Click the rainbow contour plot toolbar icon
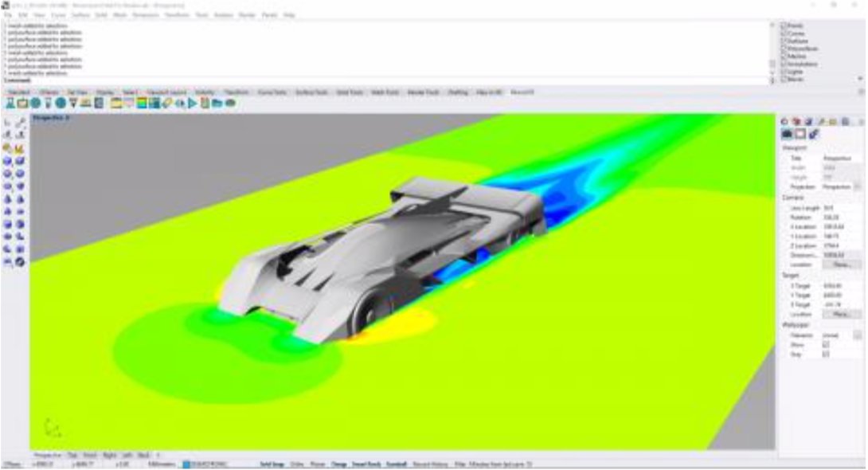This screenshot has height=470, width=868. tap(142, 103)
